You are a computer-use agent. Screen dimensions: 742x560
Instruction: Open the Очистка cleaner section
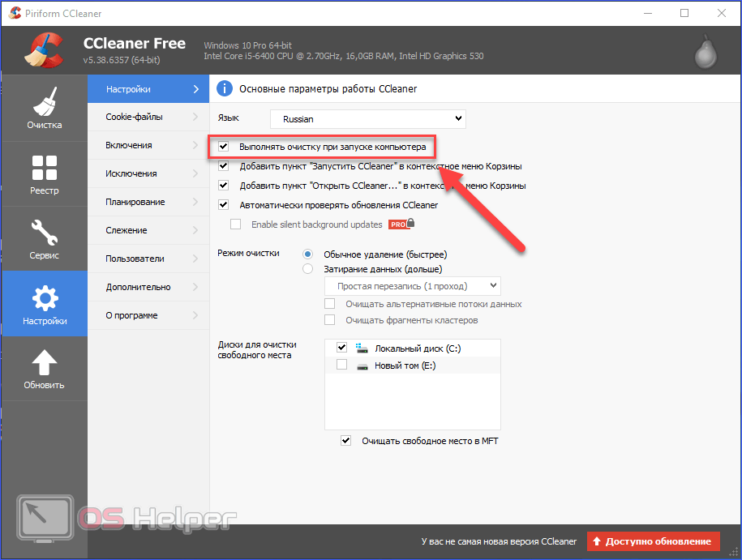coord(45,108)
